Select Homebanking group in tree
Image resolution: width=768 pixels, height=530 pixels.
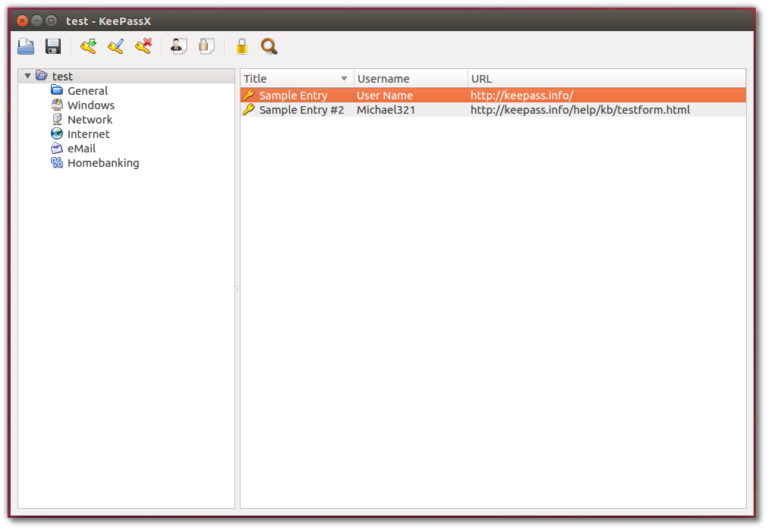click(103, 163)
